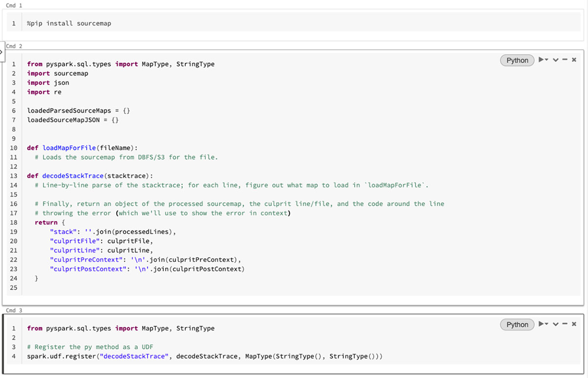
Task: Open the Cmd 2 cell options chevron
Action: [555, 60]
